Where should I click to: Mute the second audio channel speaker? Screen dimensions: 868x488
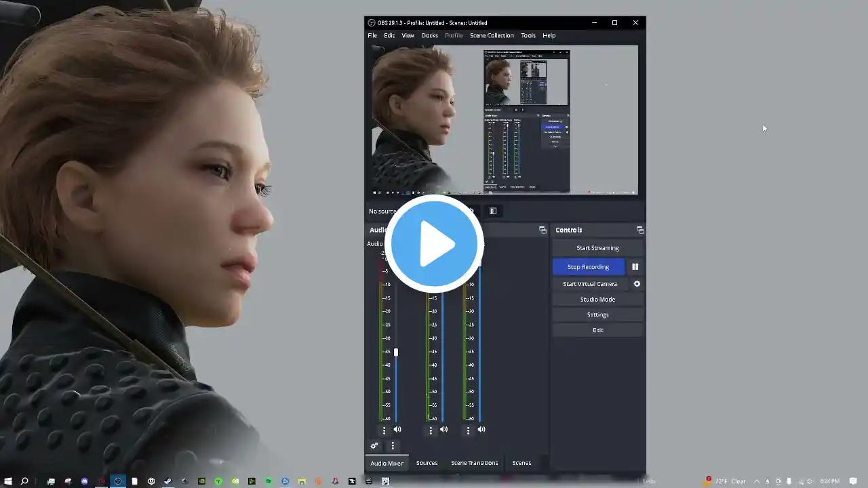coord(443,430)
